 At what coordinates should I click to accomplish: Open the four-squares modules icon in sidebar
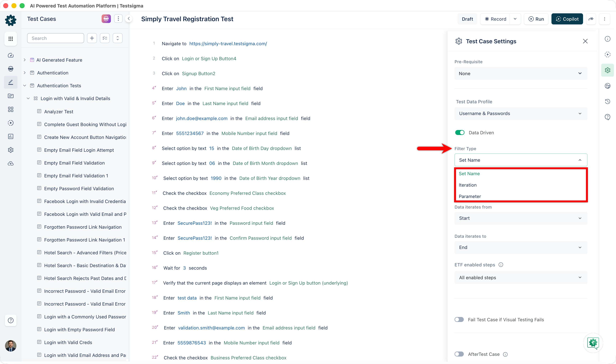click(11, 109)
